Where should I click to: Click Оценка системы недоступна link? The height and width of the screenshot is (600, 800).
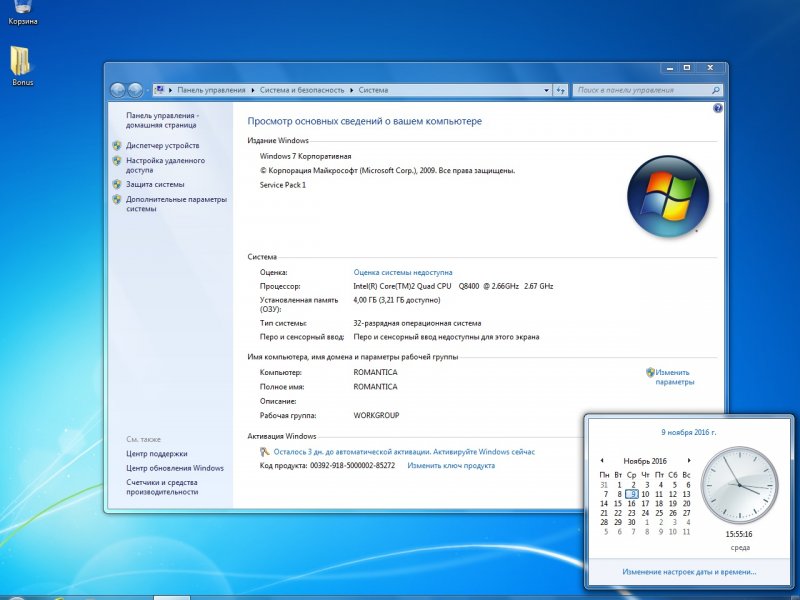(x=403, y=272)
